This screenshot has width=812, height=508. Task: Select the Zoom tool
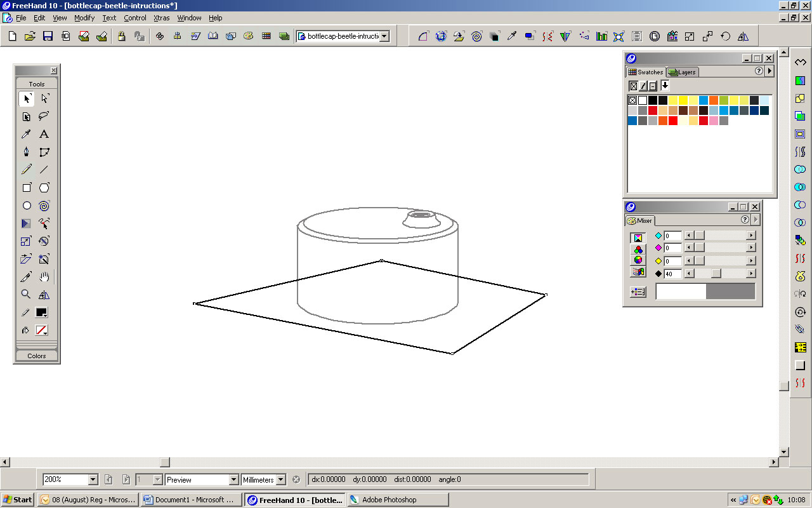pyautogui.click(x=26, y=293)
